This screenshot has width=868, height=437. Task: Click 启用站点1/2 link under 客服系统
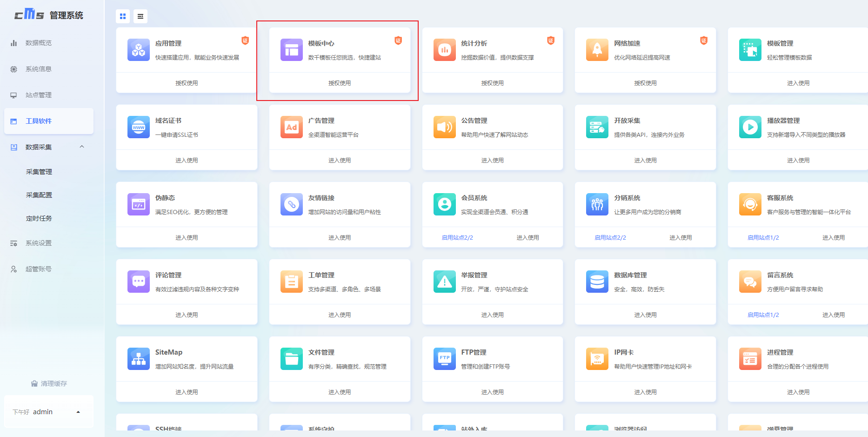(763, 237)
